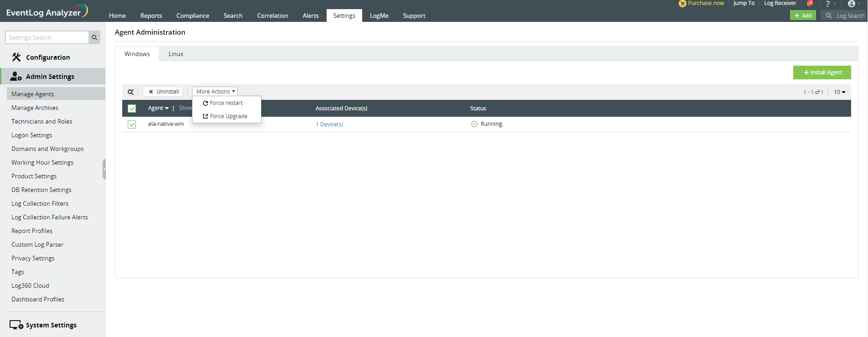Collapse the left sidebar handle
The height and width of the screenshot is (337, 868).
(104, 169)
